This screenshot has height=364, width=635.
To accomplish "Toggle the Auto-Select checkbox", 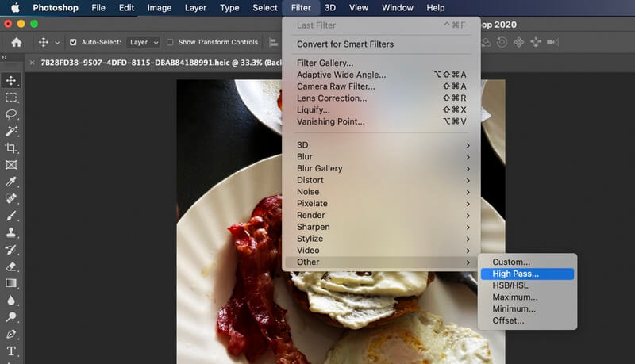I will tap(74, 42).
